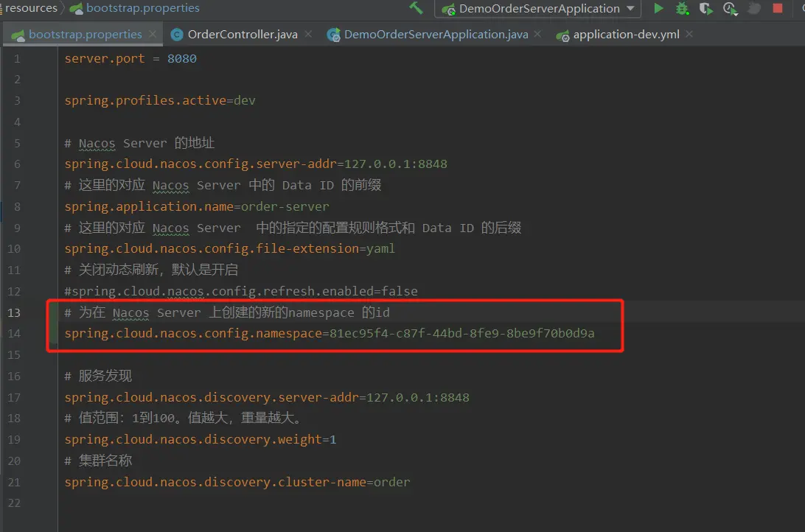Click bootstrap.properties in the breadcrumb bar
805x532 pixels.
pyautogui.click(x=142, y=8)
